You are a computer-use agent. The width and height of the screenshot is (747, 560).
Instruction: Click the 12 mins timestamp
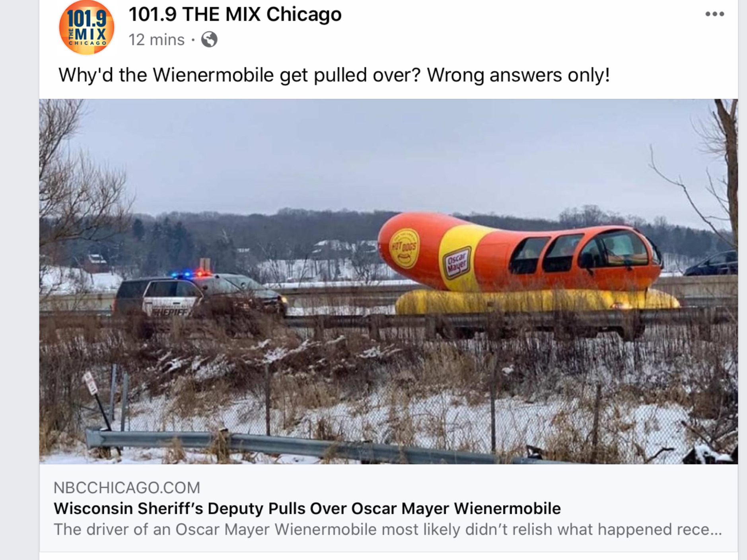(x=156, y=40)
